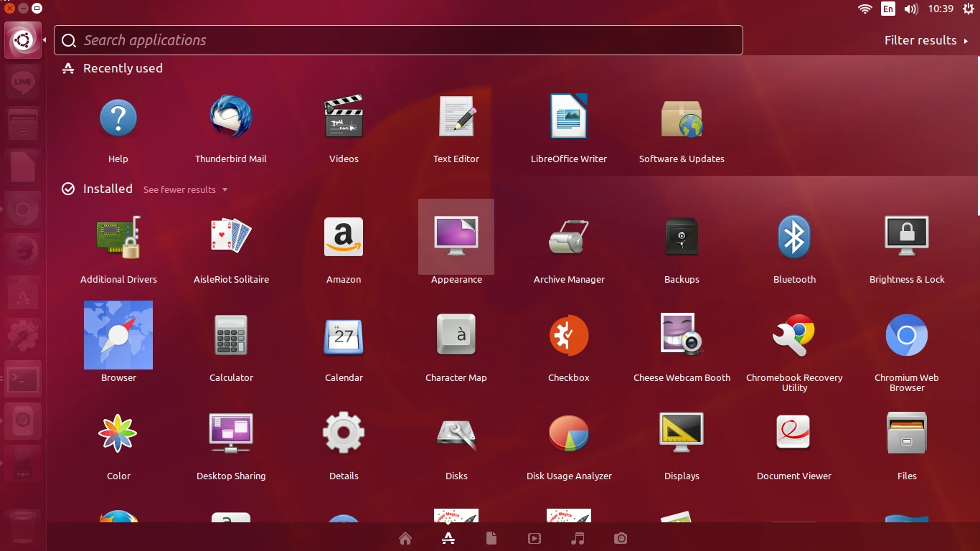Select the Applications lens
Screen dimensions: 980x551
pos(448,538)
